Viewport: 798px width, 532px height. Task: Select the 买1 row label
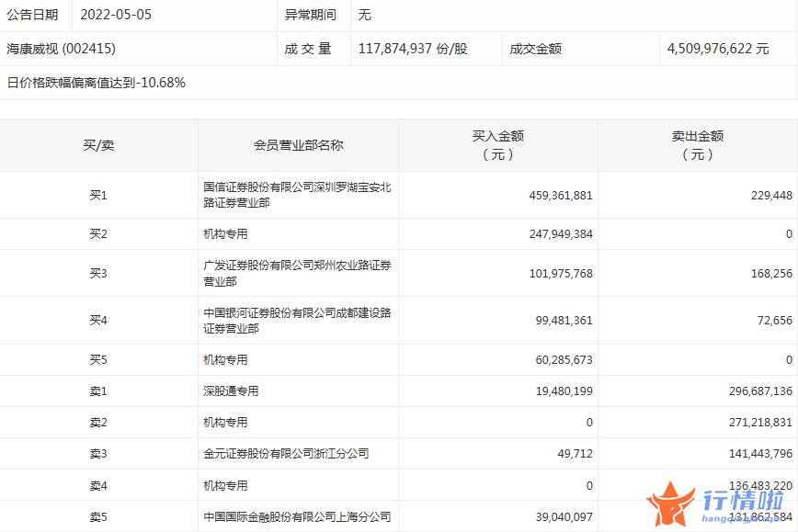pyautogui.click(x=98, y=196)
